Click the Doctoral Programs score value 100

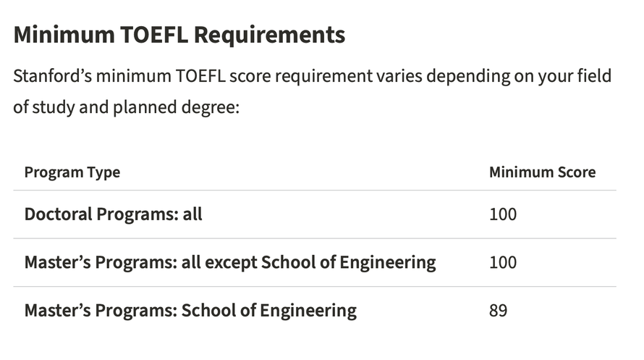point(503,214)
